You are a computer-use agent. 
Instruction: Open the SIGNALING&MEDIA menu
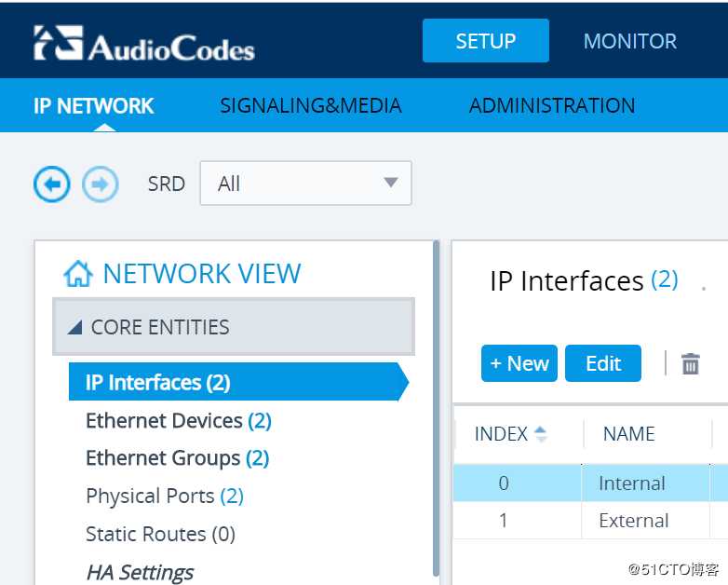click(311, 106)
